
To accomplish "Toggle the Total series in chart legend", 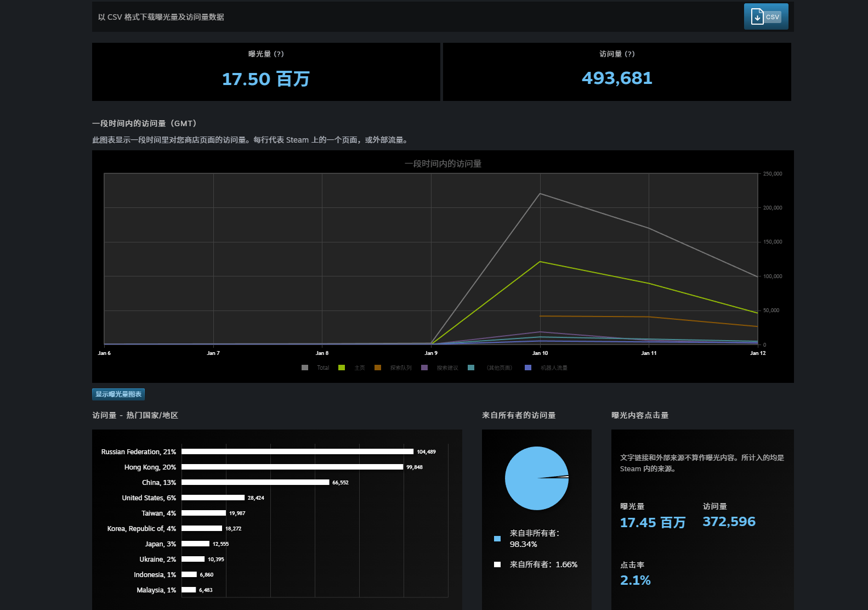I will [322, 368].
